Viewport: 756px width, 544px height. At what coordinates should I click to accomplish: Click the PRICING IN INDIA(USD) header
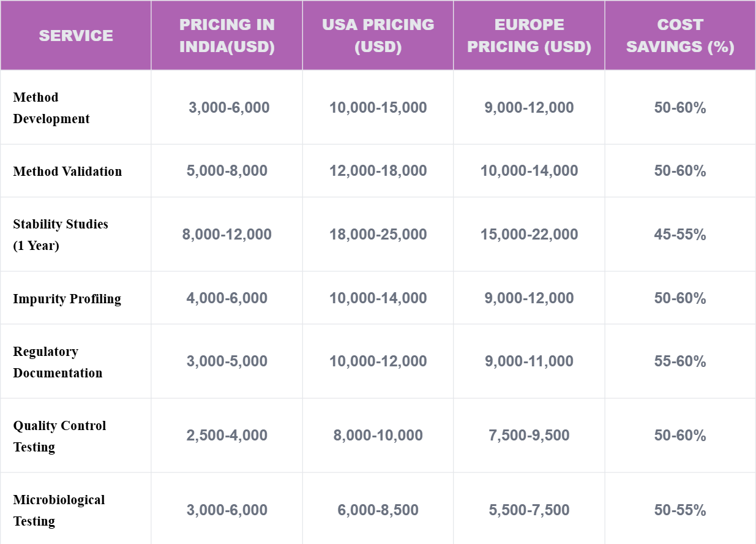coord(227,36)
